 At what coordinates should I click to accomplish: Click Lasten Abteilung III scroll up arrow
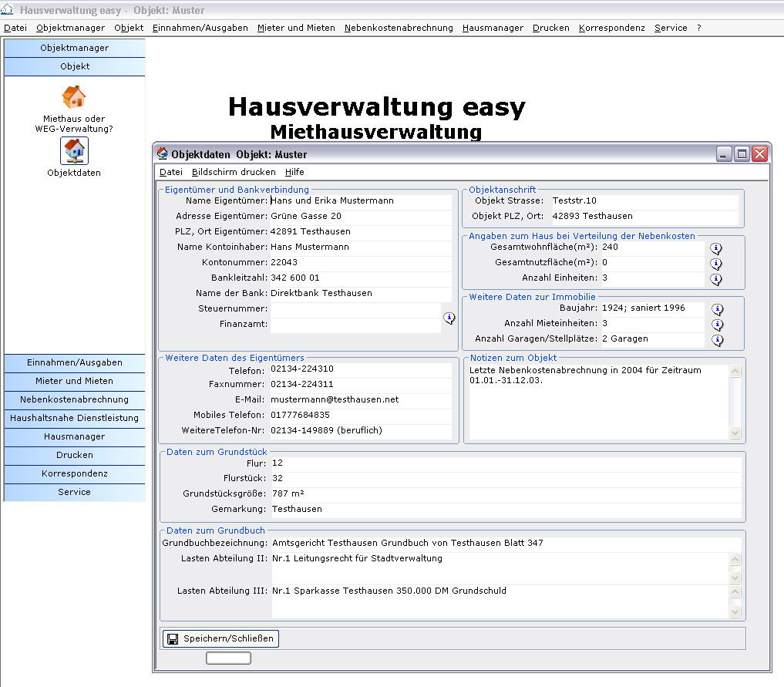pos(735,592)
